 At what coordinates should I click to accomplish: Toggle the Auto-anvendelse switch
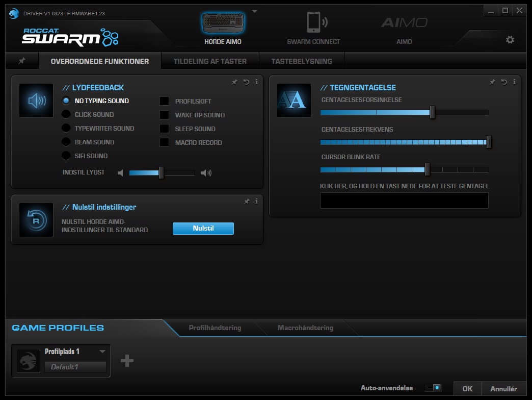pos(433,388)
